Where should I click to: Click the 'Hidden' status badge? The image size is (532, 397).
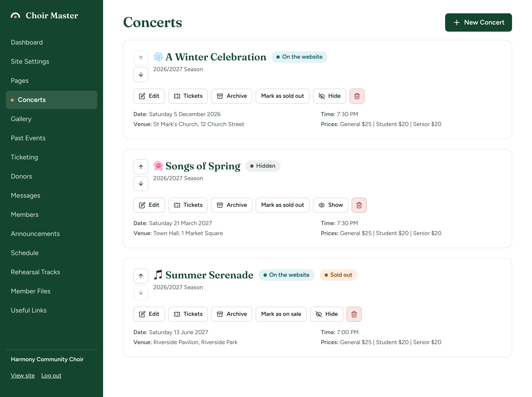pyautogui.click(x=263, y=166)
